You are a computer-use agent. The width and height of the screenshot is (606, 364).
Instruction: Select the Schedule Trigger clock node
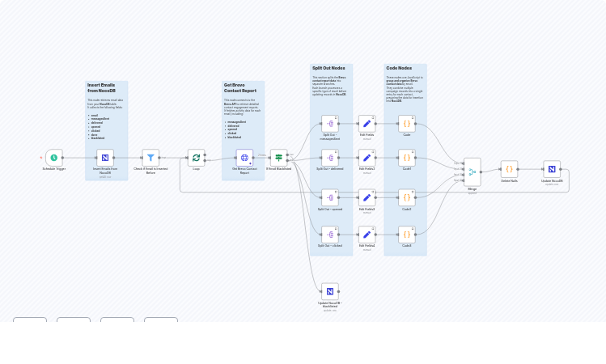point(54,158)
